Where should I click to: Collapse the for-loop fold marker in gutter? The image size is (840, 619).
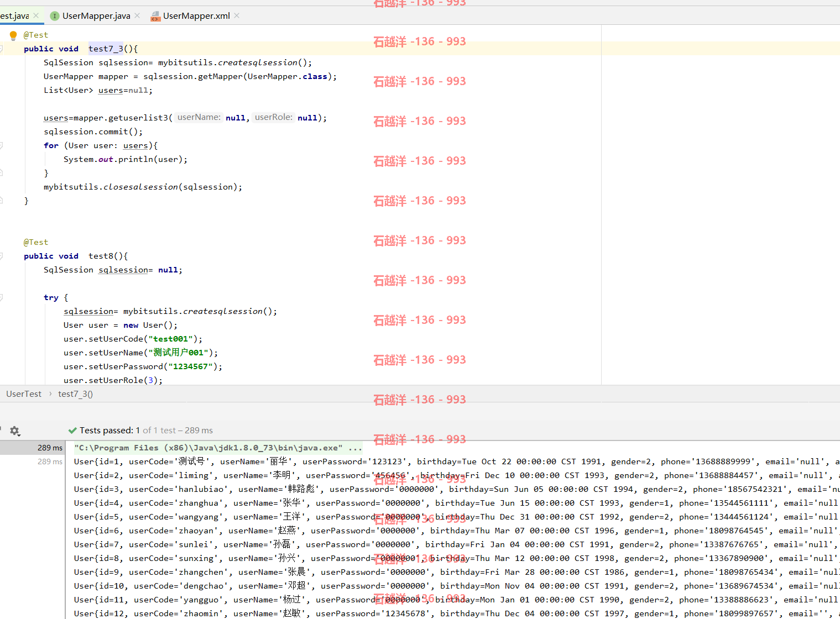[x=2, y=145]
